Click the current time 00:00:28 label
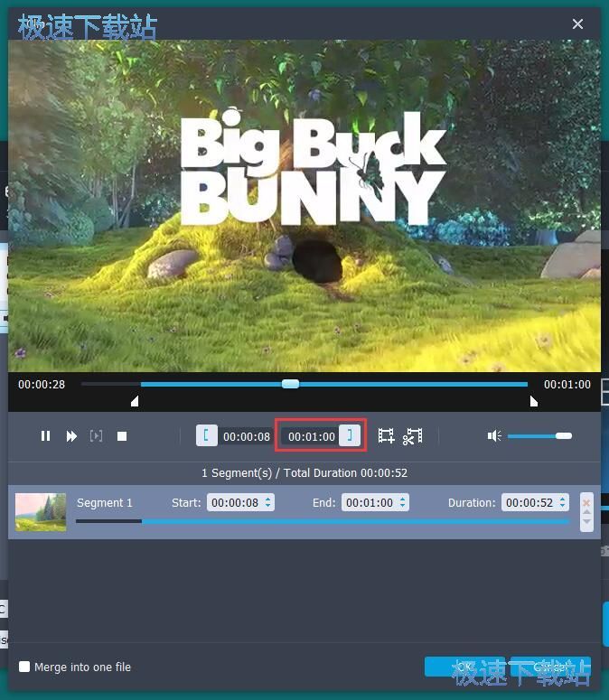 point(42,385)
